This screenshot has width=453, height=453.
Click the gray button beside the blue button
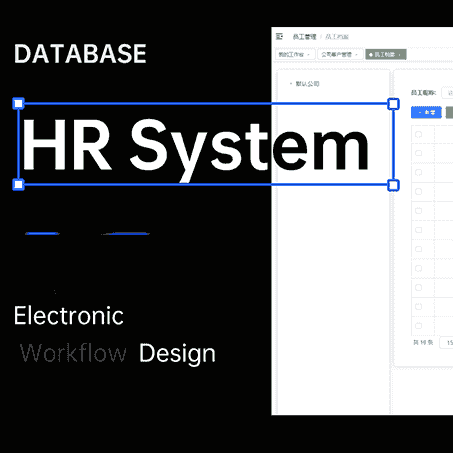[x=449, y=112]
